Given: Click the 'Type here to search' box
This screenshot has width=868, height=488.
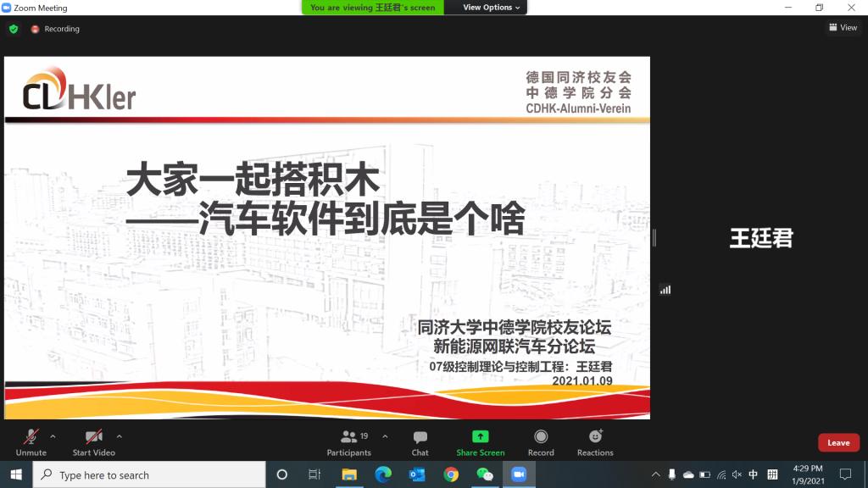Looking at the screenshot, I should tap(149, 474).
